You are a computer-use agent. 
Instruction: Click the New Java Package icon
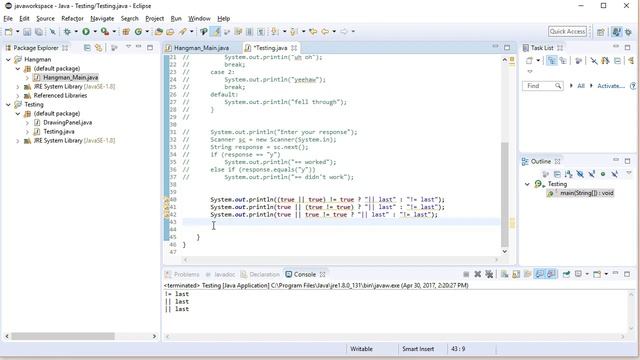coord(126,31)
